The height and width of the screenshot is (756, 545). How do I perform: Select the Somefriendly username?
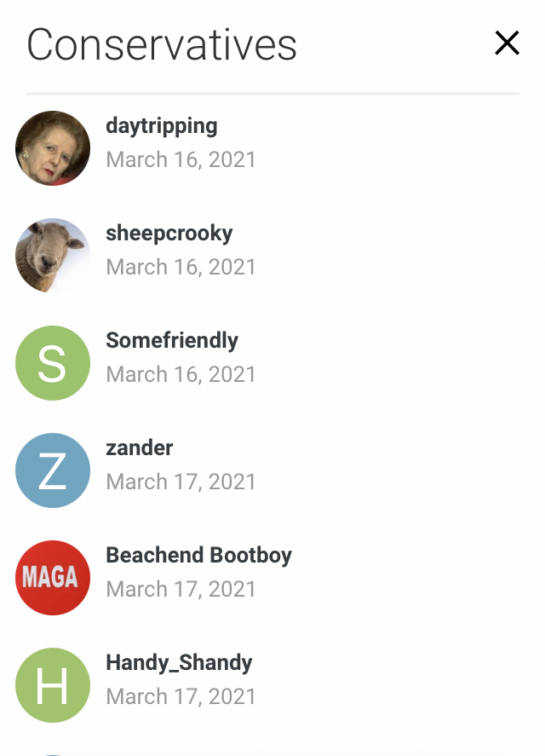(x=172, y=340)
